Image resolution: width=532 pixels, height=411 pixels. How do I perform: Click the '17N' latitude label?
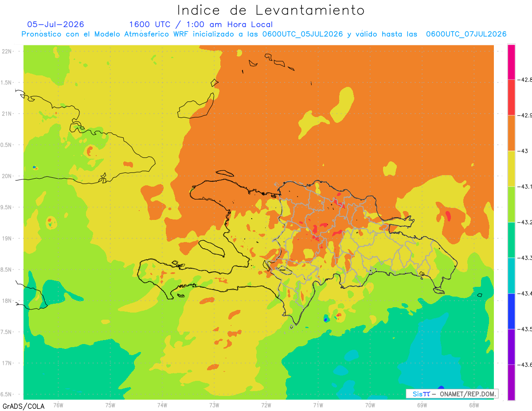coord(7,363)
